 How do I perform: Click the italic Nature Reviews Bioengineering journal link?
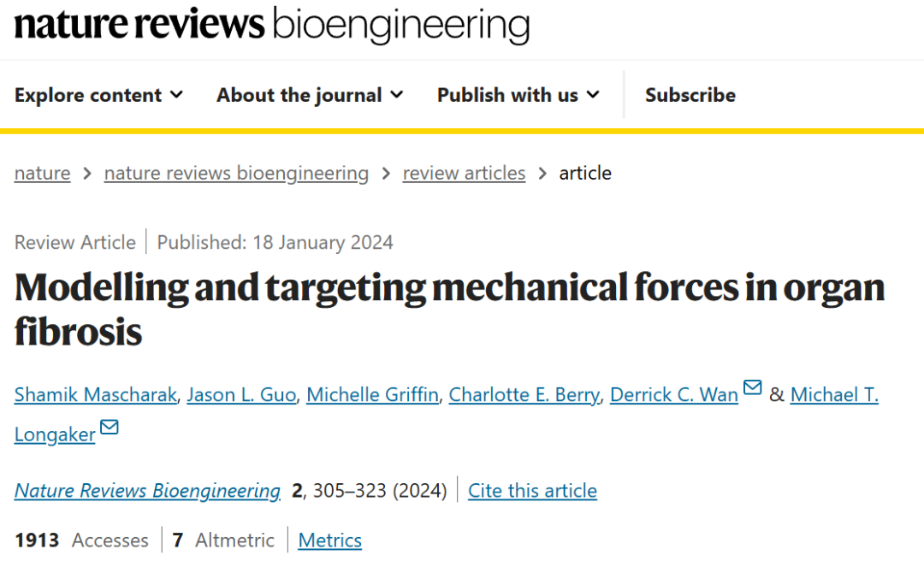147,491
